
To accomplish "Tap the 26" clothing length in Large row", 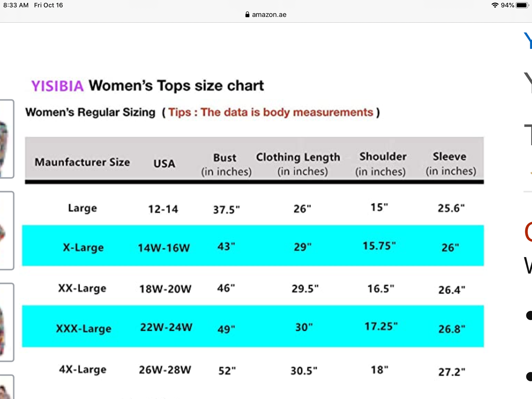I will coord(302,209).
